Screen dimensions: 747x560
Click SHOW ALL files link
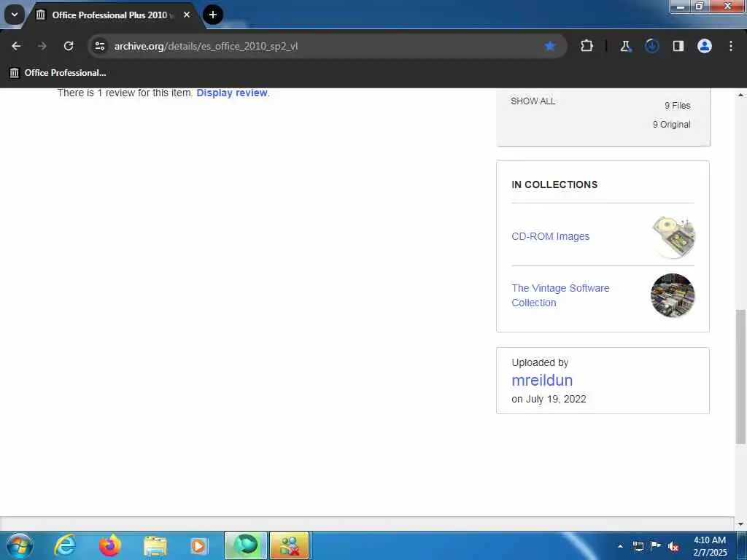click(533, 101)
